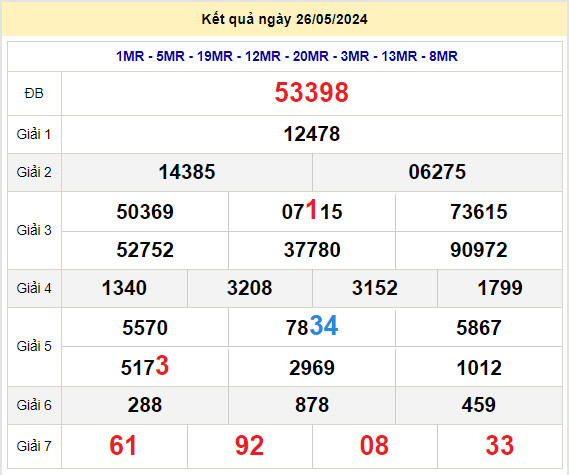Click the Giải 7 number 61
569x475 pixels.
coord(123,446)
